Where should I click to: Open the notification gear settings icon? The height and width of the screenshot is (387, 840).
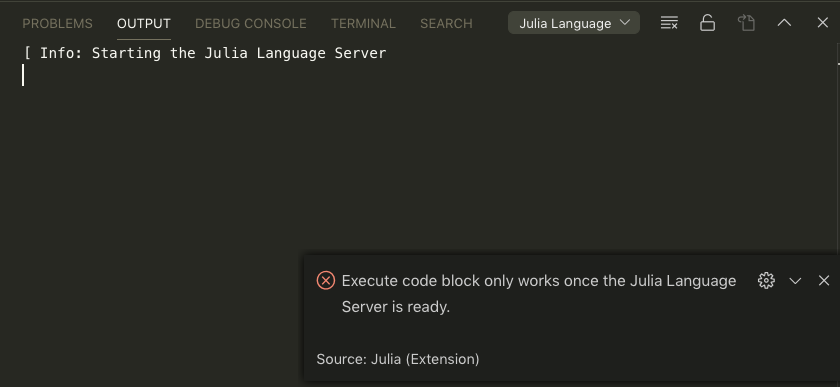point(766,280)
